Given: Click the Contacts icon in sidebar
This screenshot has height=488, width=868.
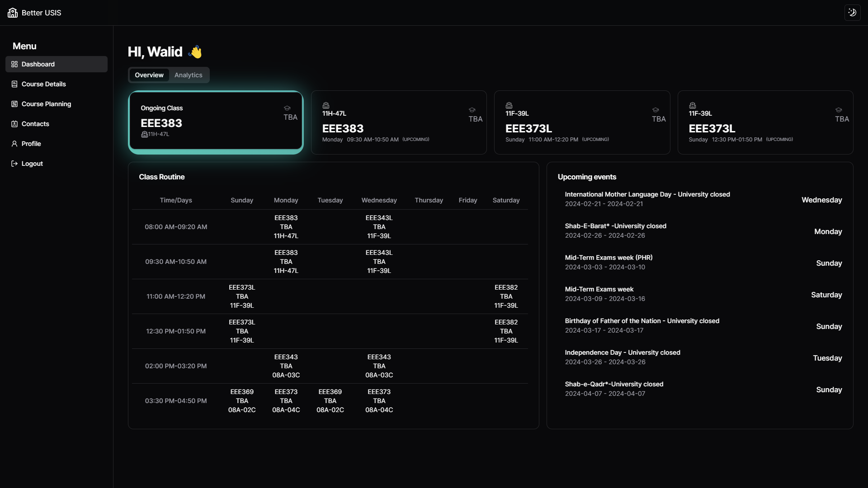Looking at the screenshot, I should tap(14, 124).
